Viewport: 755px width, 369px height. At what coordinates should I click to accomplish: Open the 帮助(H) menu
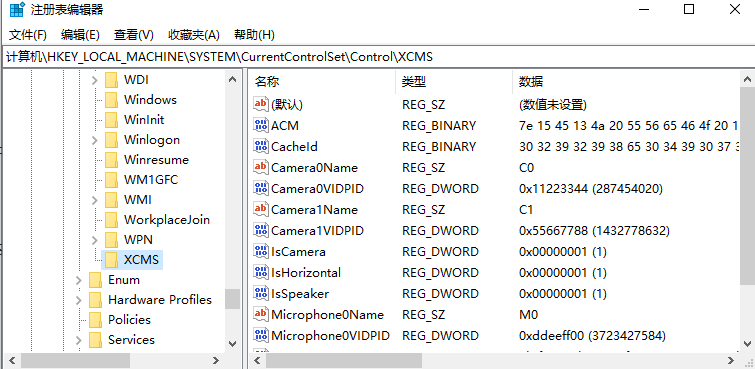tap(254, 35)
